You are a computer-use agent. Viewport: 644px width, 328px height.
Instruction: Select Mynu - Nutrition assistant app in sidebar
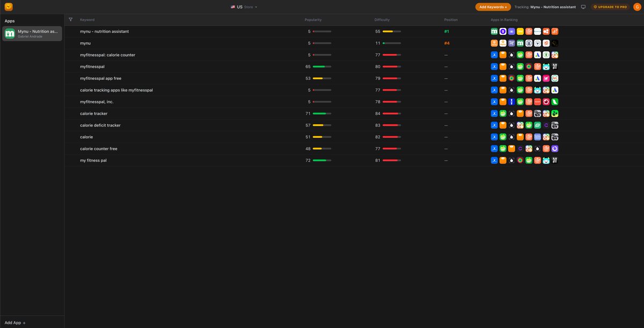pos(32,34)
